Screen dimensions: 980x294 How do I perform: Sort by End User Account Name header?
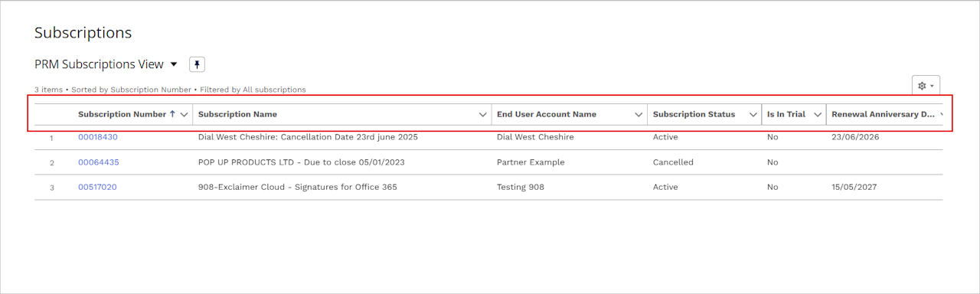[x=547, y=114]
